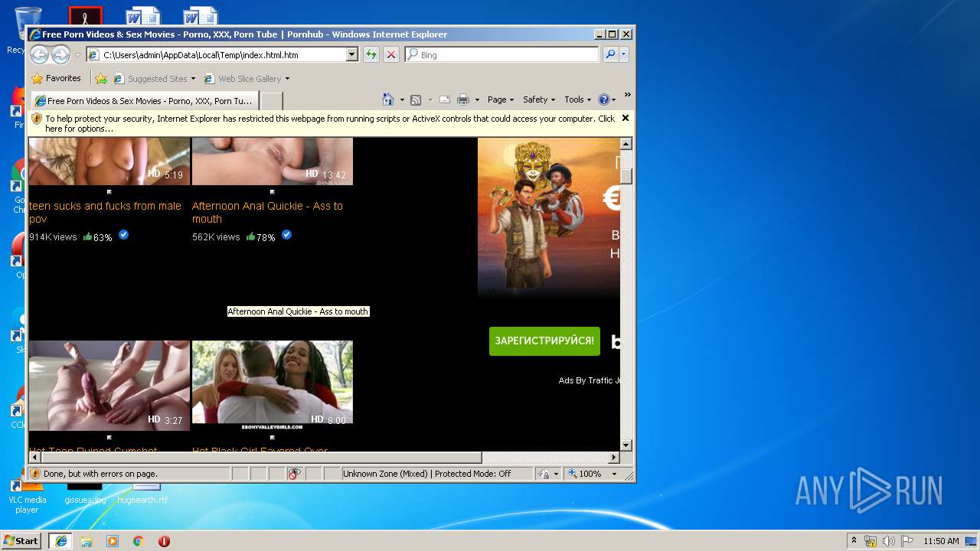Click the Forward navigation arrow

[x=60, y=54]
